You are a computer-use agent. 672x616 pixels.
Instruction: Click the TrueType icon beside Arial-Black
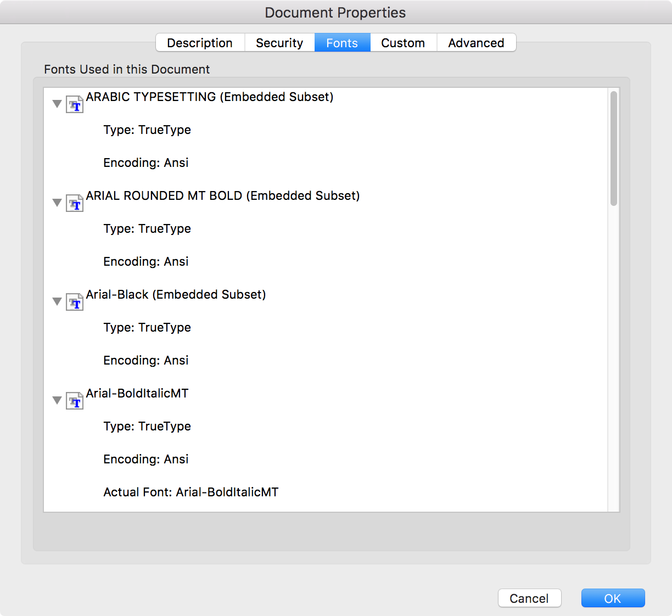pos(75,301)
